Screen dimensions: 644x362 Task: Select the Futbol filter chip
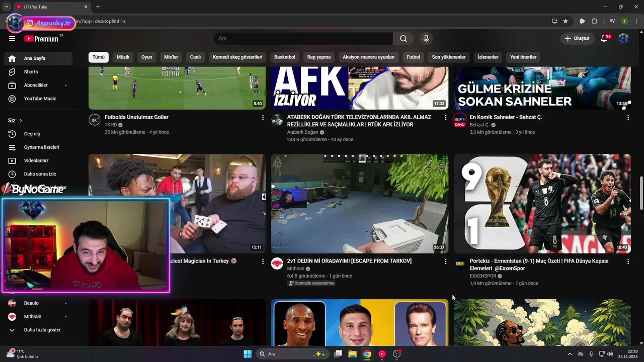413,57
